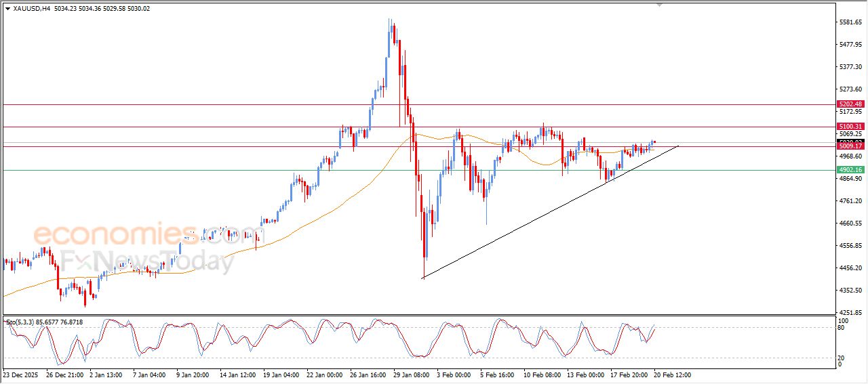Click the stochastic 80 level scale label

tap(844, 328)
